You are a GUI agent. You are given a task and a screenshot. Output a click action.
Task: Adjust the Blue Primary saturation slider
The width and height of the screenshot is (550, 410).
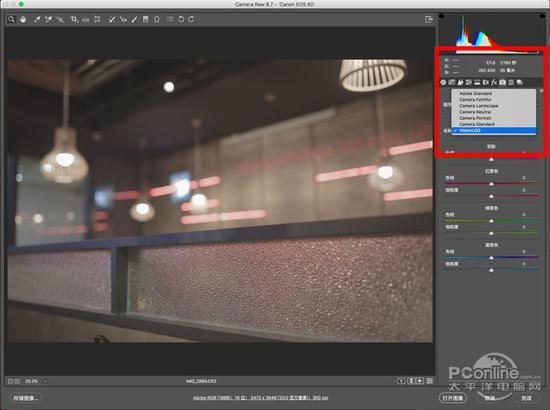pos(491,270)
